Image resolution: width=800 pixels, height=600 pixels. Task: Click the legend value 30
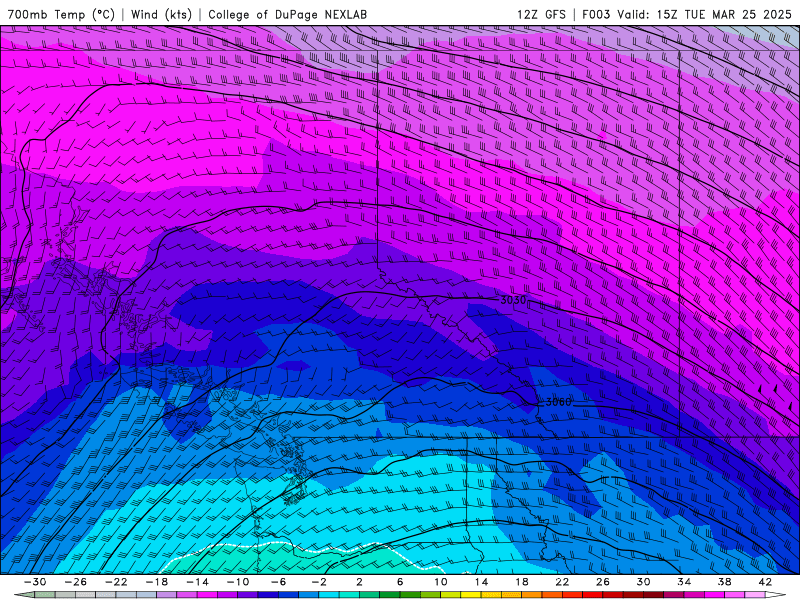pyautogui.click(x=643, y=582)
